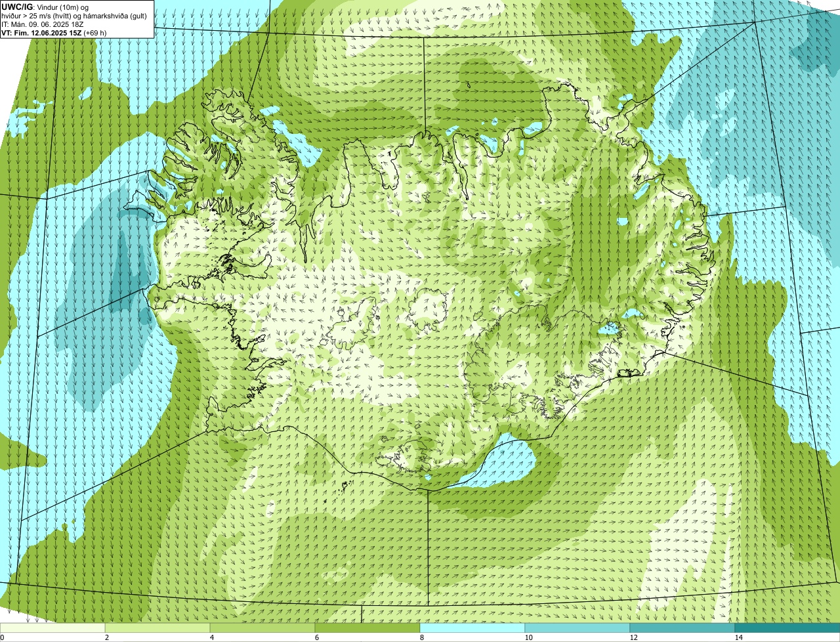Click the legend scale label "10"
The height and width of the screenshot is (642, 840).
point(528,637)
